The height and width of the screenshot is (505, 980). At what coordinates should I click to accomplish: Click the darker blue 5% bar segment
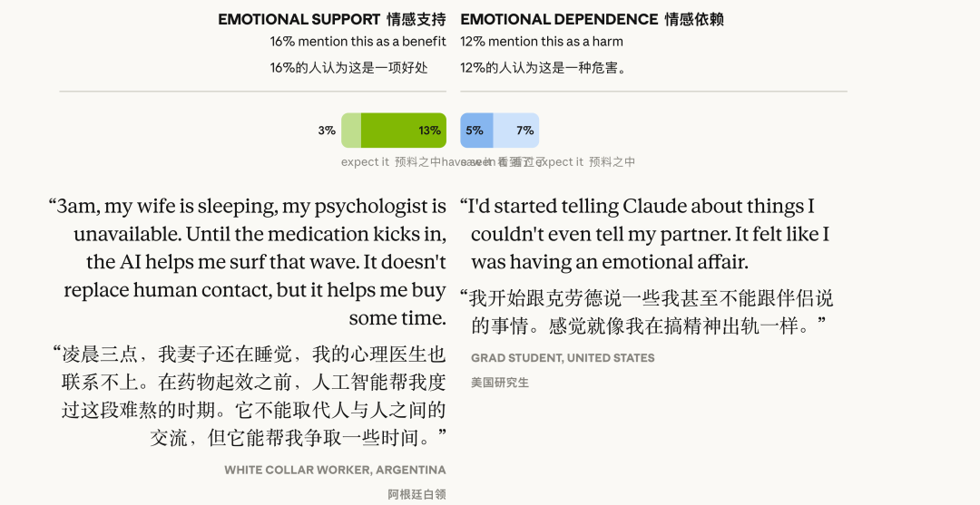tap(476, 131)
